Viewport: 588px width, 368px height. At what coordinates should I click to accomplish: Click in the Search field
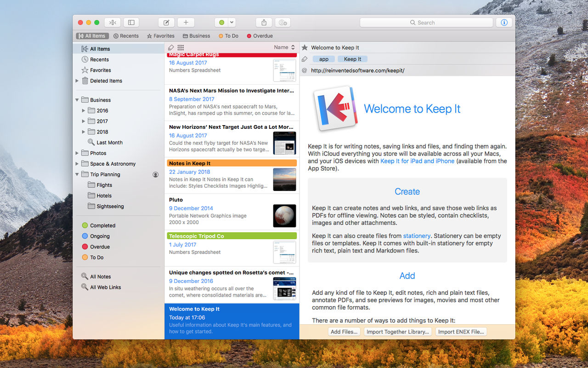[x=426, y=23]
